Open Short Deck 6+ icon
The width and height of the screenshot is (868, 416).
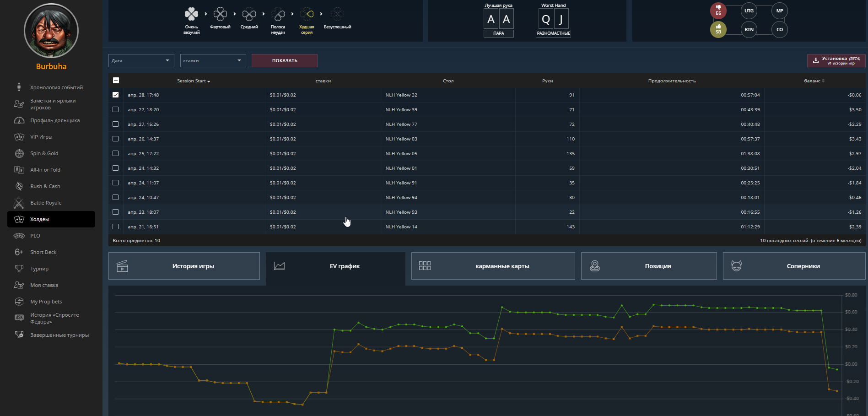point(19,252)
